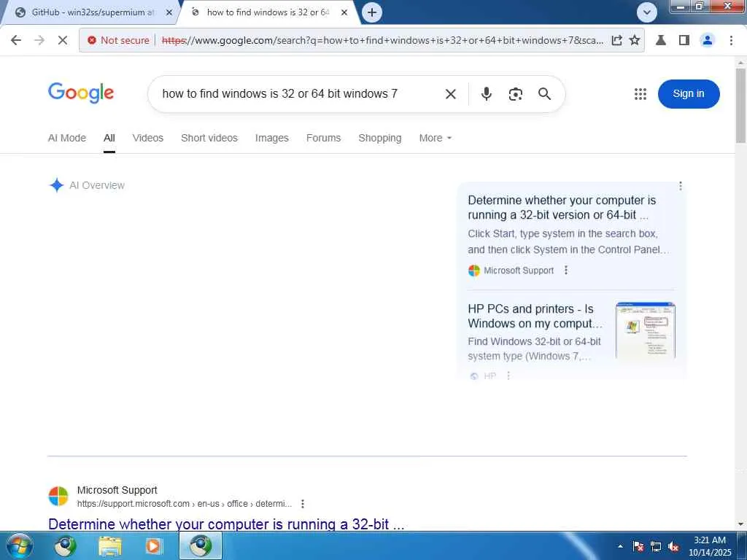Clear the search query with X

tap(450, 94)
